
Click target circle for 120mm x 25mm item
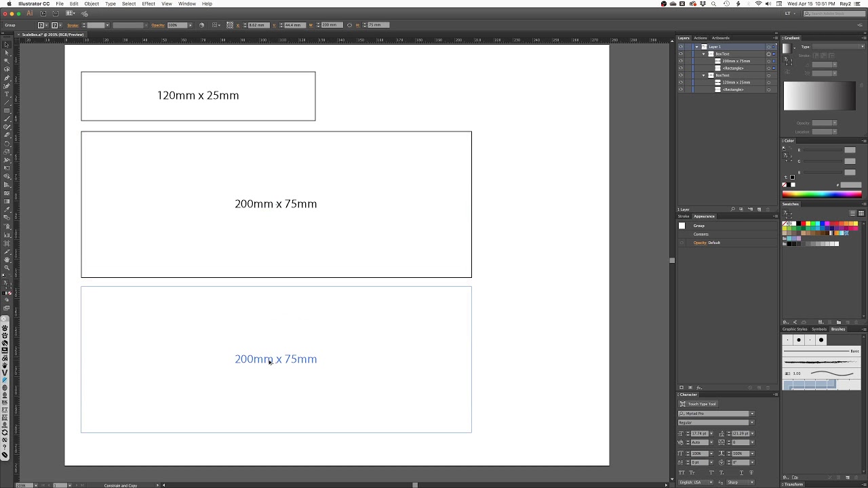click(768, 82)
